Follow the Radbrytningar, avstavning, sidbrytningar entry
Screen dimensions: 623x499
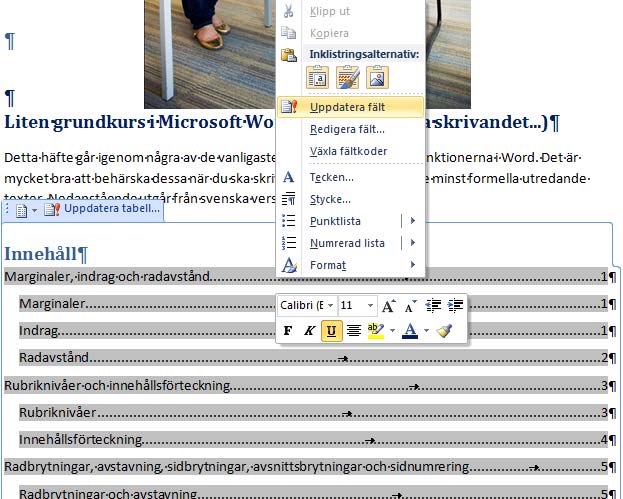point(306,467)
